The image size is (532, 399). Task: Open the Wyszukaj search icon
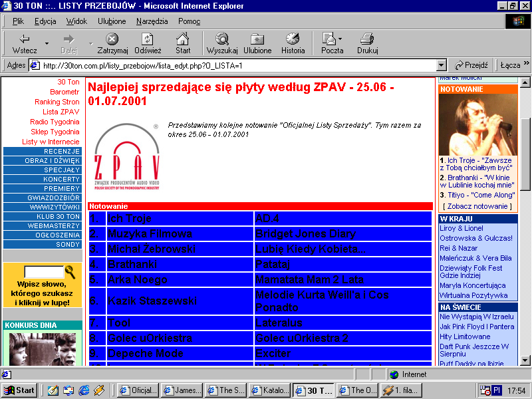[x=222, y=39]
